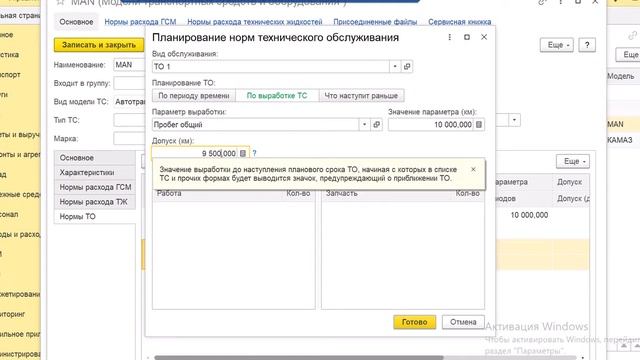This screenshot has height=360, width=640.
Task: Click the 'Параметр выработки' field 'Пробег общий'
Action: pos(256,124)
